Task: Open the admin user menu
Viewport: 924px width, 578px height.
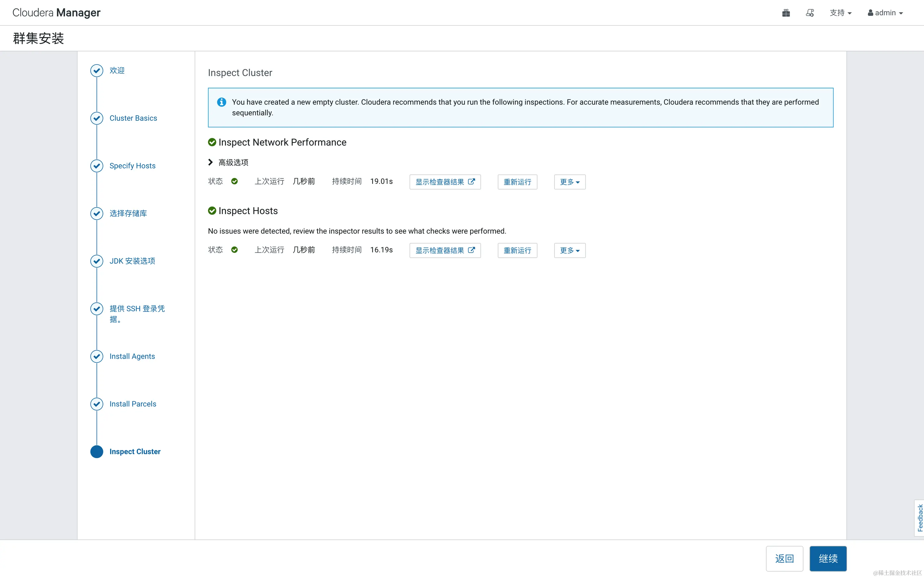Action: coord(885,13)
